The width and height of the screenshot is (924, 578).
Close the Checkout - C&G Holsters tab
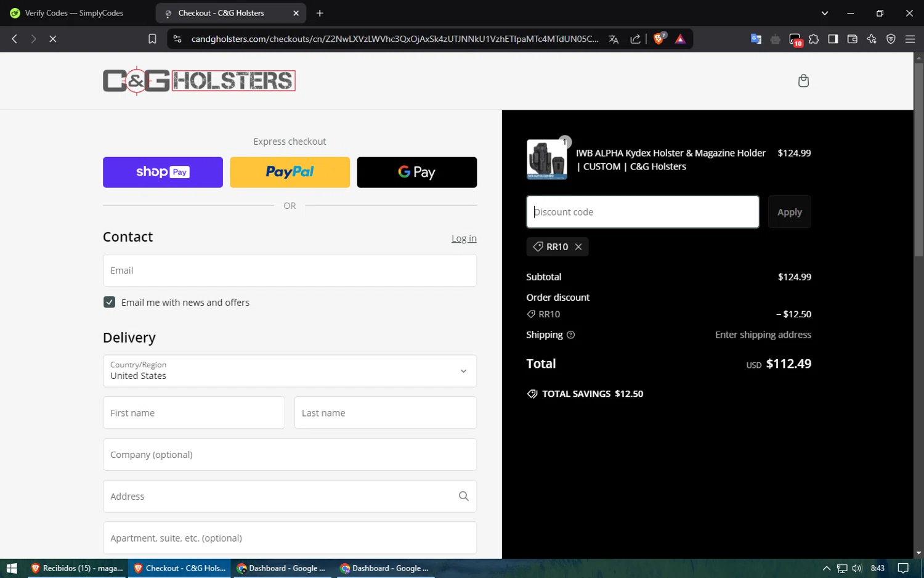click(x=296, y=13)
